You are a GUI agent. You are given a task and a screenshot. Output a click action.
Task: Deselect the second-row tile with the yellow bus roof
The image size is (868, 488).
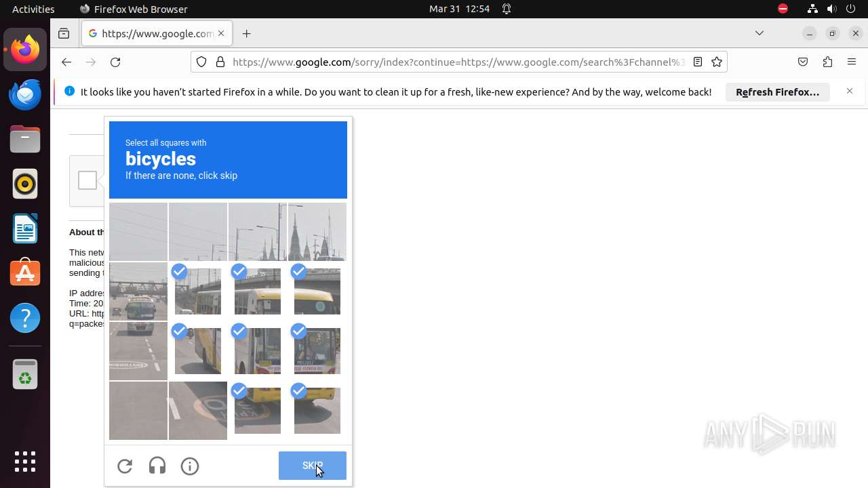pos(317,291)
